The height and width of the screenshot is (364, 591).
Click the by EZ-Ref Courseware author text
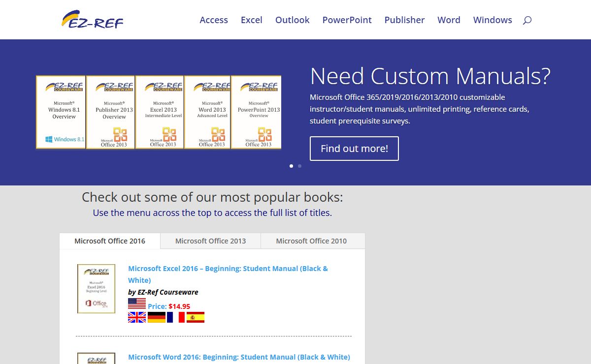click(163, 292)
